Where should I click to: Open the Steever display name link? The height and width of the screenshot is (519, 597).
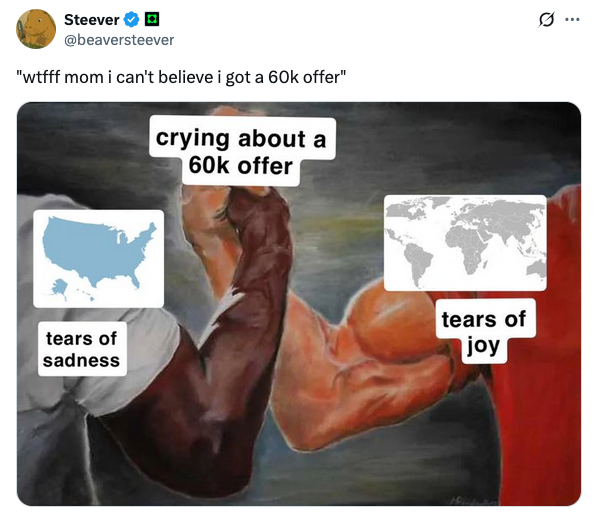pyautogui.click(x=91, y=20)
